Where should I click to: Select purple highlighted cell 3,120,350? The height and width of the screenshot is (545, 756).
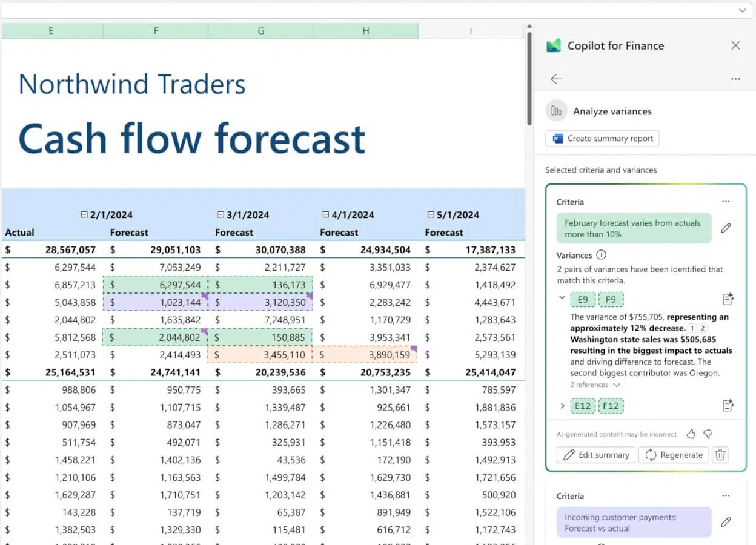[261, 302]
